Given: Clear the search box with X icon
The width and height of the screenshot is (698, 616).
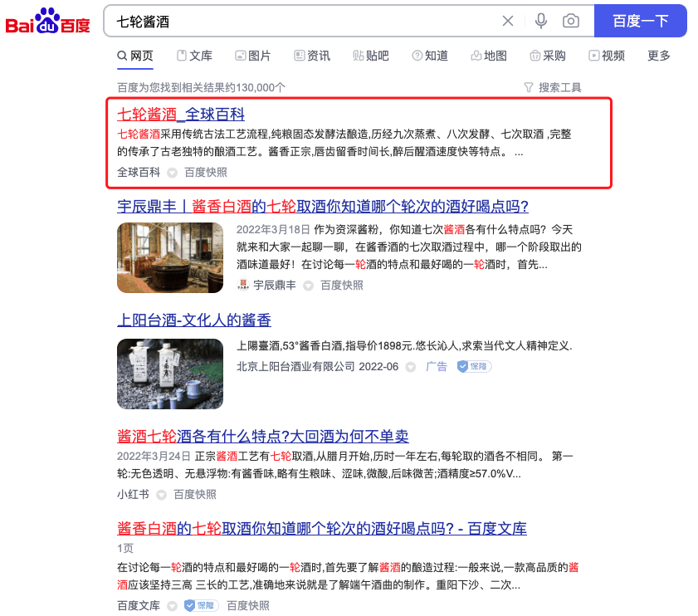Looking at the screenshot, I should click(x=507, y=21).
